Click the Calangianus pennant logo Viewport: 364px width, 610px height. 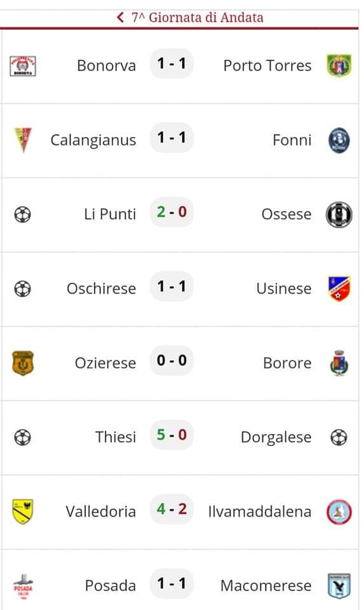point(23,140)
